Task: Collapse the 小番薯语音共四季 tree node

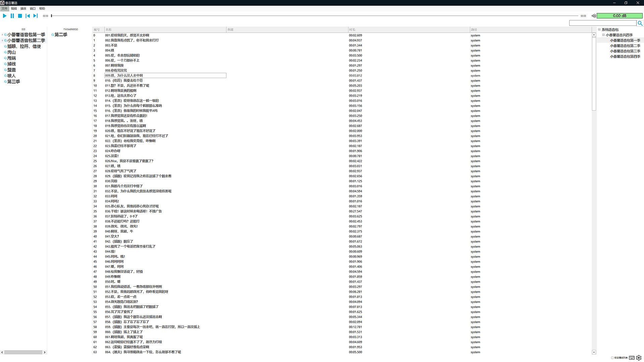Action: pyautogui.click(x=603, y=35)
